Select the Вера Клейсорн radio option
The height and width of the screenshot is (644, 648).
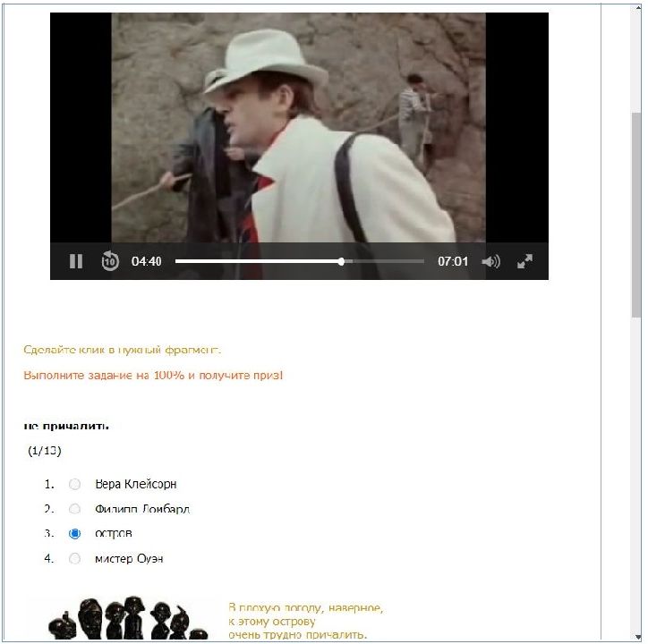pyautogui.click(x=74, y=484)
